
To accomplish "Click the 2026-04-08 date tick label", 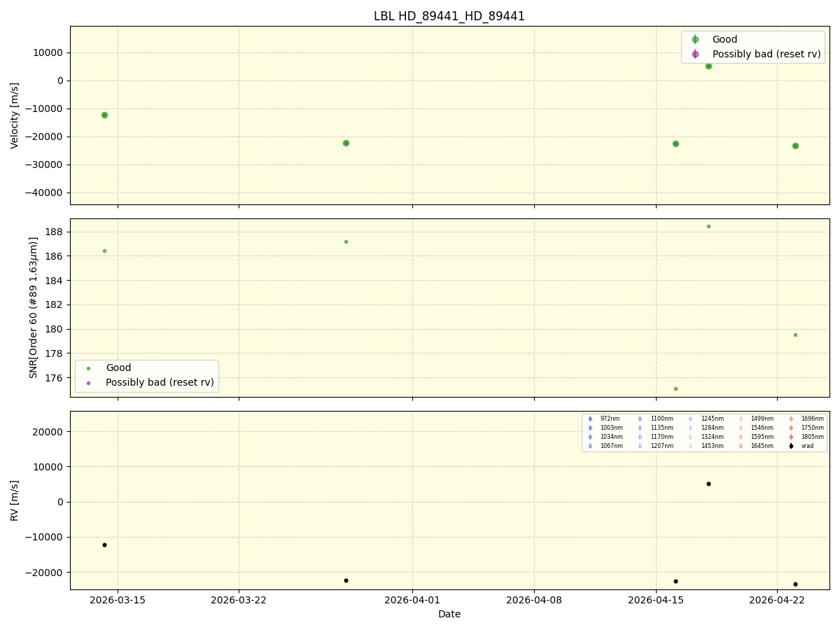I will click(x=534, y=600).
